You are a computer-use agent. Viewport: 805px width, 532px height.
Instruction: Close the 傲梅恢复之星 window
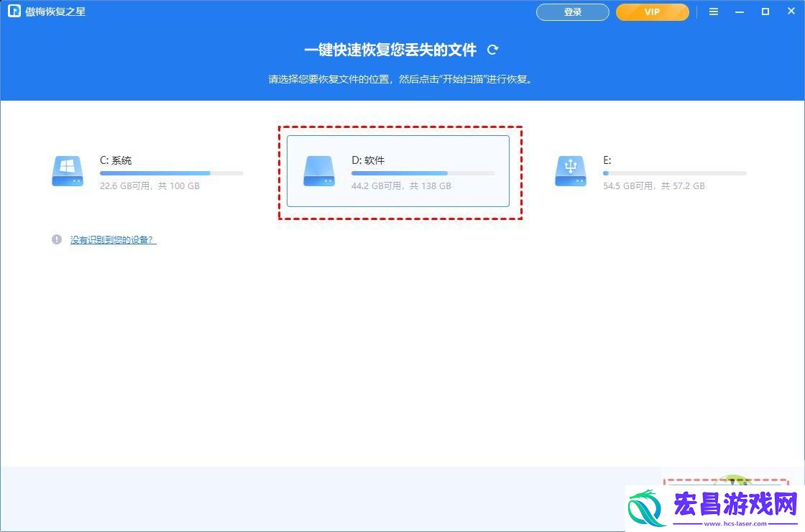click(x=791, y=11)
